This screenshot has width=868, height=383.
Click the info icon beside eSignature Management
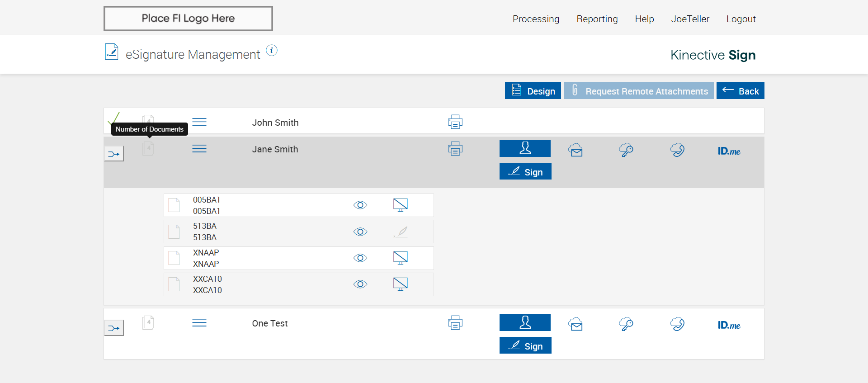click(x=272, y=51)
